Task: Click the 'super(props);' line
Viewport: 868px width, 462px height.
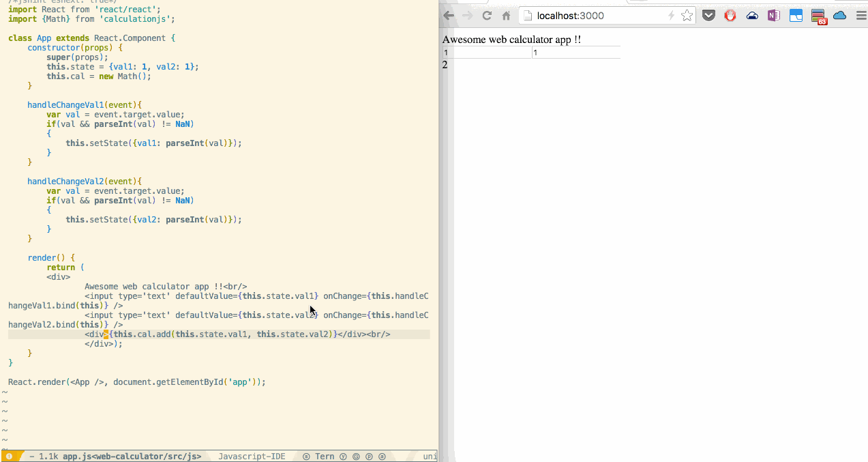Action: click(77, 57)
